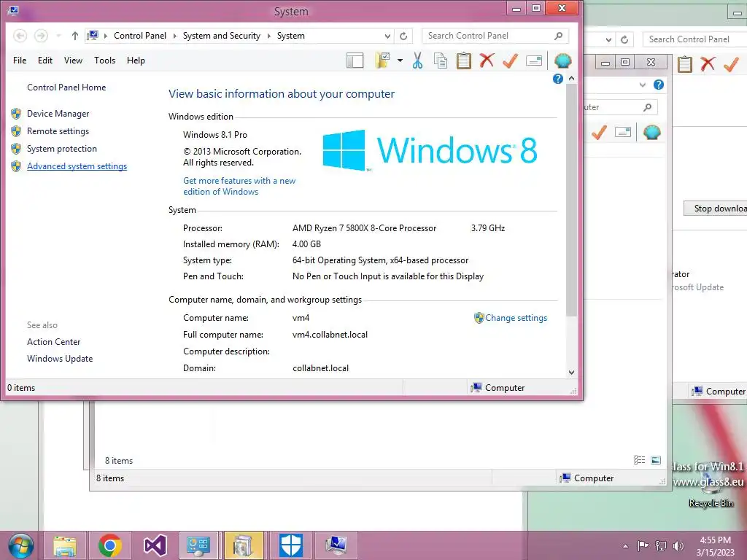Click E-mail icon in background Computer window
The image size is (747, 560).
pyautogui.click(x=623, y=132)
